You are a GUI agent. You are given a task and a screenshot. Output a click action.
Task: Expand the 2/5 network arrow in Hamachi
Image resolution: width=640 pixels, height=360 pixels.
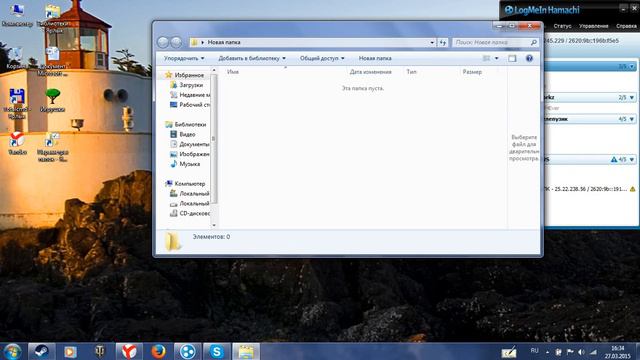coord(632,98)
